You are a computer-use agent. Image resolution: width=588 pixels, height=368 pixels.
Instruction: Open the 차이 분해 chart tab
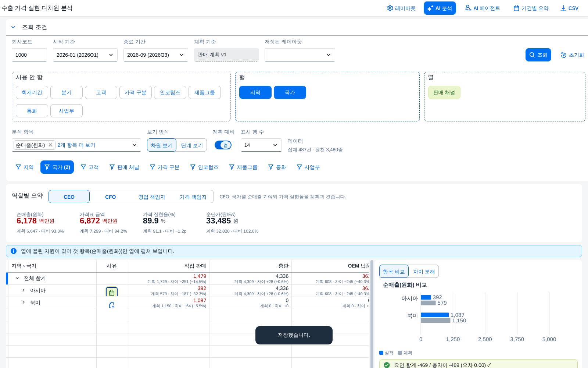click(x=424, y=272)
